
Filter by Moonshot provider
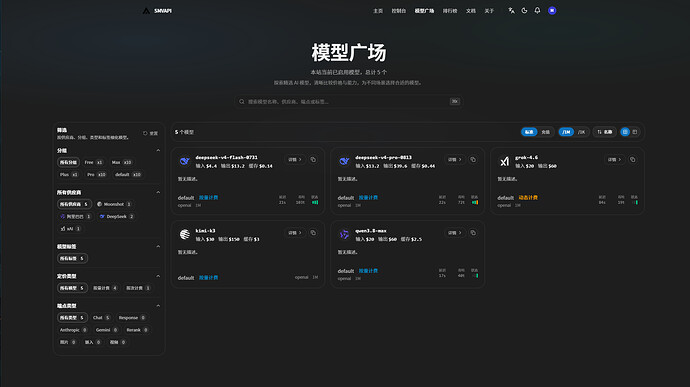(x=114, y=204)
